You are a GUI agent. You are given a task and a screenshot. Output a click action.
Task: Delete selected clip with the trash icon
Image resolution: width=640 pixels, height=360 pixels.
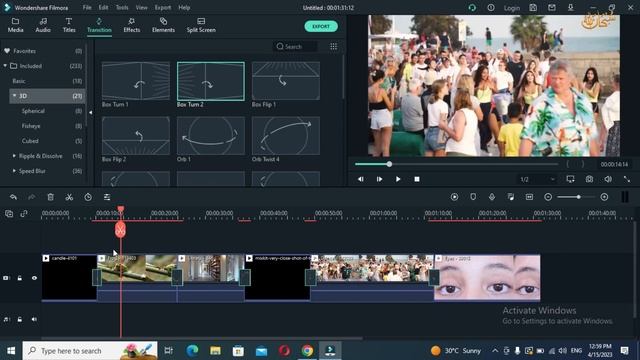51,197
